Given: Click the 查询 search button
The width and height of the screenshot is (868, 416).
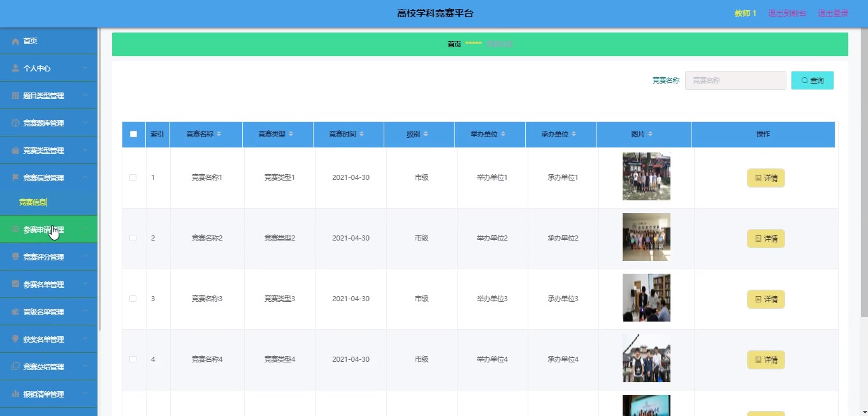Looking at the screenshot, I should 812,80.
